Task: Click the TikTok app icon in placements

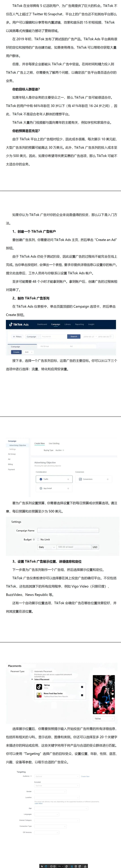Action: click(x=39, y=687)
